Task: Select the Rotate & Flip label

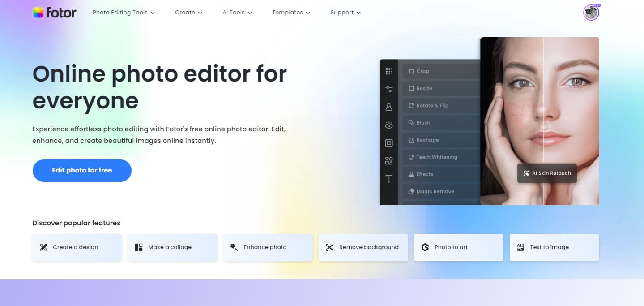Action: point(432,106)
